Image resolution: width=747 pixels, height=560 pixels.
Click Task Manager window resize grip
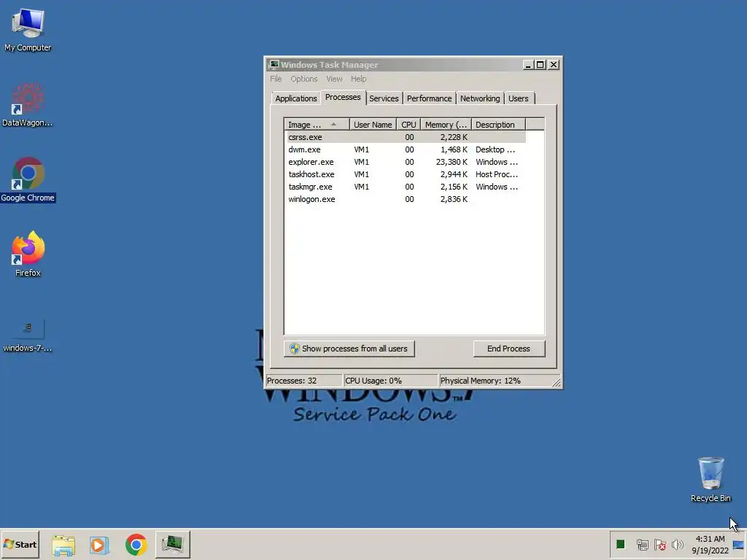[556, 382]
